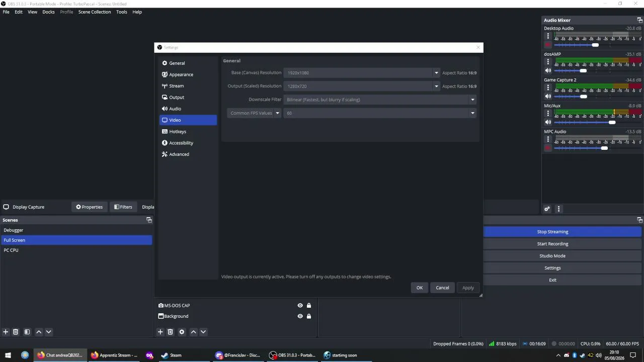The image size is (644, 362).
Task: Open the Docks menu
Action: pyautogui.click(x=48, y=12)
